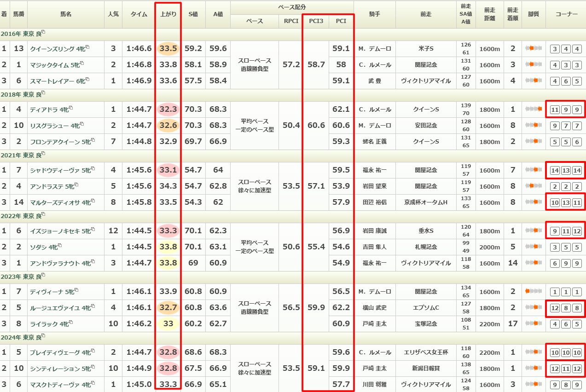Screen dimensions: 586x392
Task: Open external link icon beside クイーンズリング
Action: (x=87, y=47)
